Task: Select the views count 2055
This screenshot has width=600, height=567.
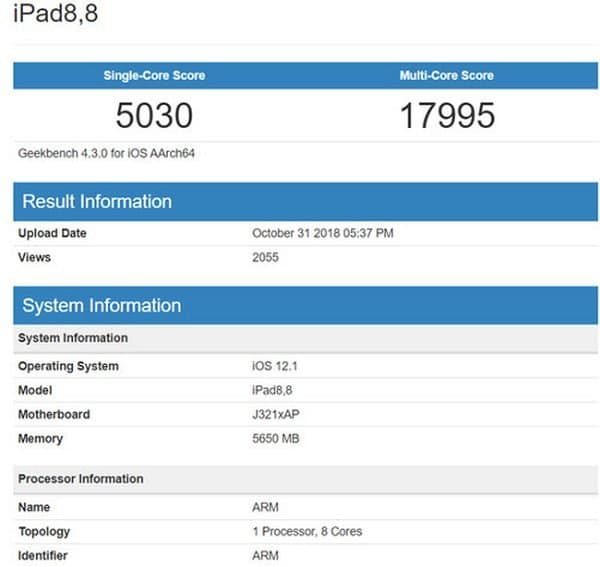Action: [265, 257]
